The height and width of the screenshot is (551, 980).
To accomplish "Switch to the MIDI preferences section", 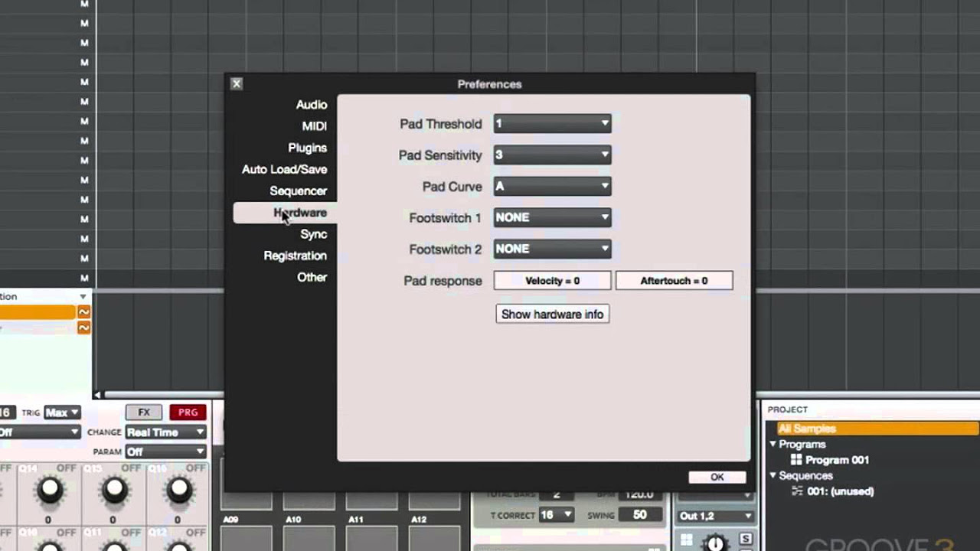I will [314, 126].
